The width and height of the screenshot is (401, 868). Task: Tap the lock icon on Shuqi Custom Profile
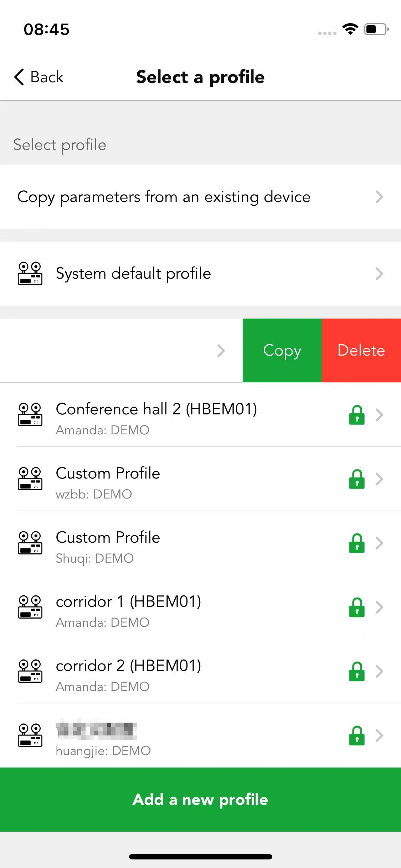(356, 543)
